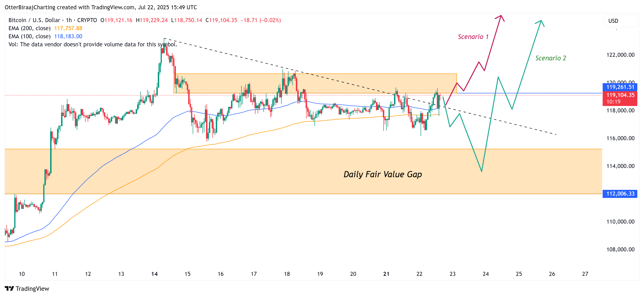
Task: Click the blue 119,261.51 price label
Action: point(620,87)
